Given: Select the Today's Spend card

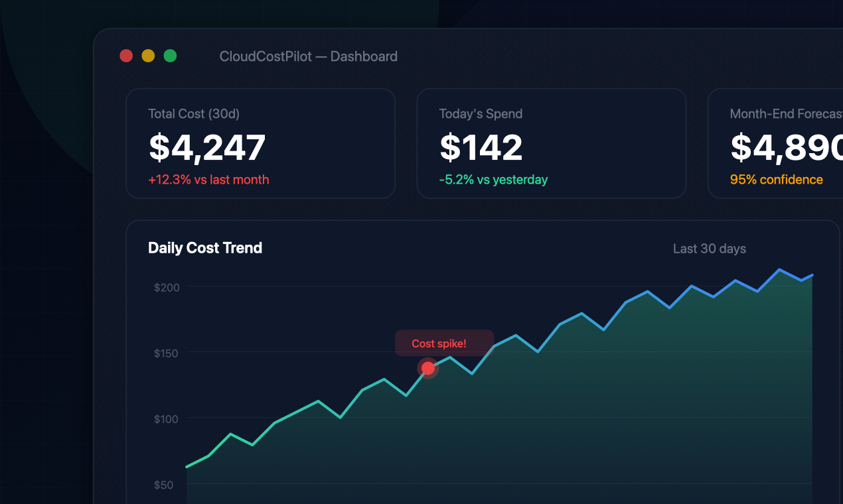Looking at the screenshot, I should pos(551,143).
